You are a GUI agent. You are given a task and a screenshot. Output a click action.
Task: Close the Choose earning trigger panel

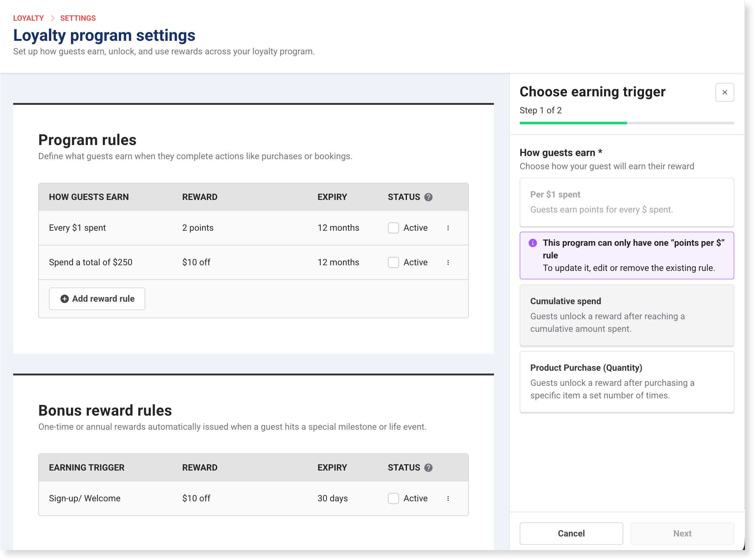725,92
